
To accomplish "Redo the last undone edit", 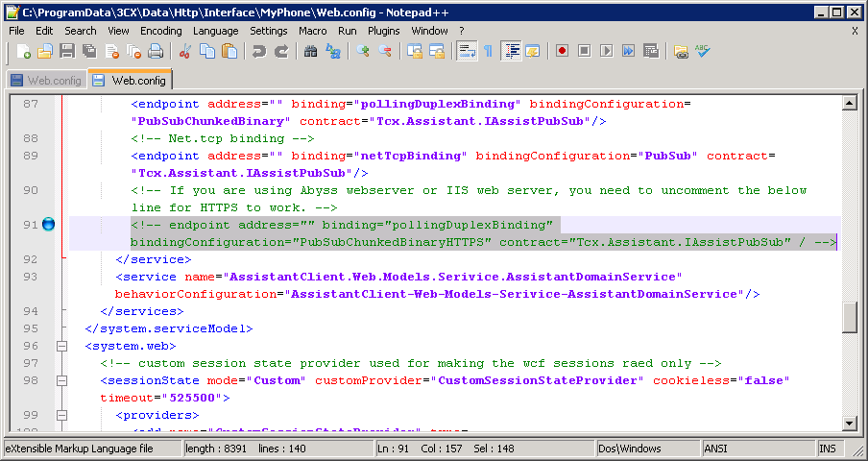I will pyautogui.click(x=281, y=52).
